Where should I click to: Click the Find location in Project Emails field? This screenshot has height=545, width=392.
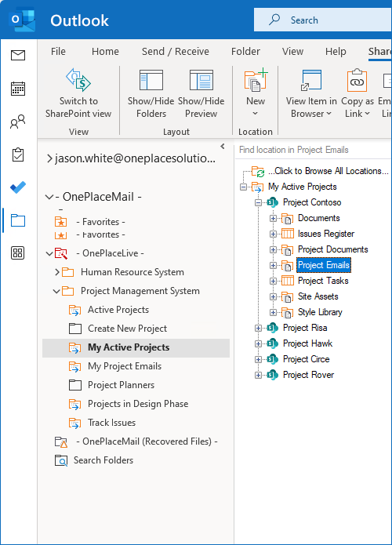click(314, 150)
